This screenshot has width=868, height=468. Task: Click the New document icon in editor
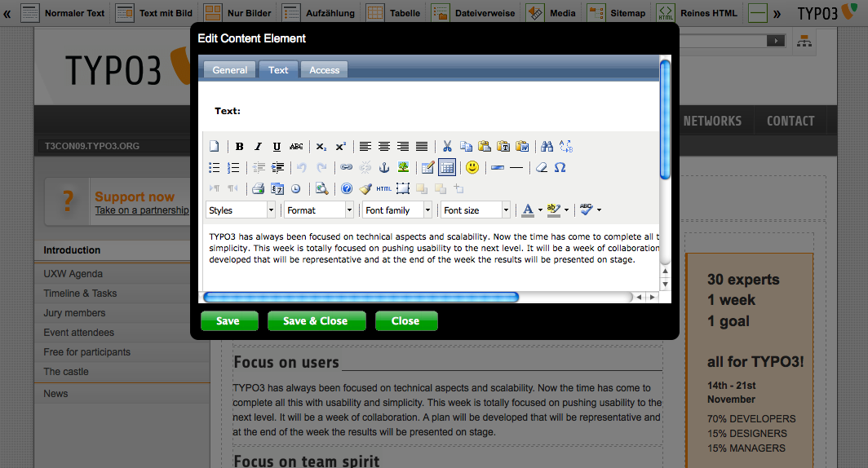point(215,146)
